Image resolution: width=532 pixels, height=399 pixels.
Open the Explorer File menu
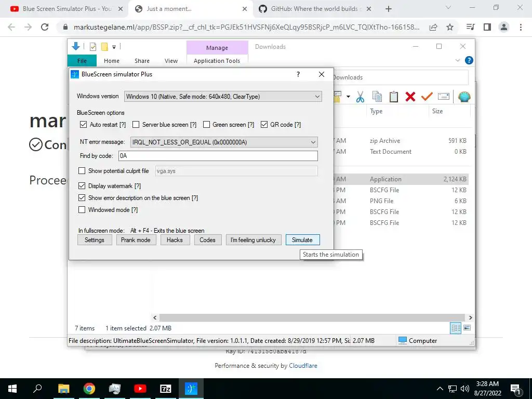point(82,61)
